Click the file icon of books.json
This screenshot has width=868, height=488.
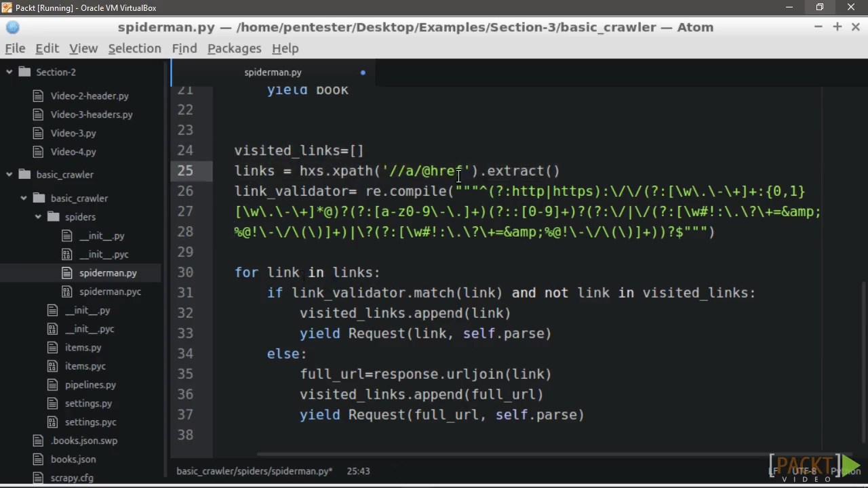coord(39,459)
